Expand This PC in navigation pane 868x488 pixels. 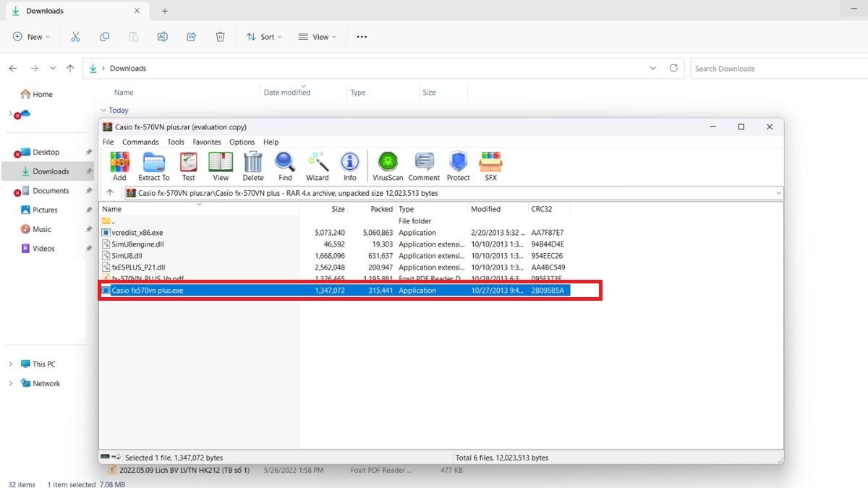10,364
